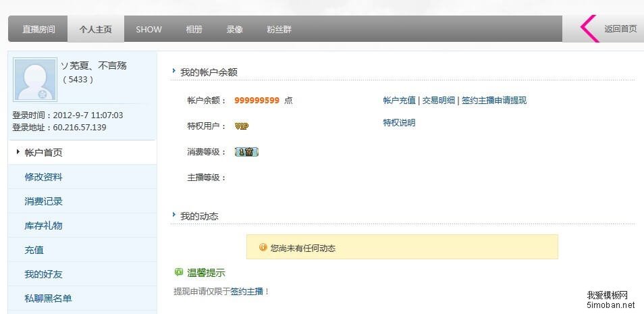
Task: Collapse the 我的帐户余额 section arrow
Action: (x=174, y=71)
